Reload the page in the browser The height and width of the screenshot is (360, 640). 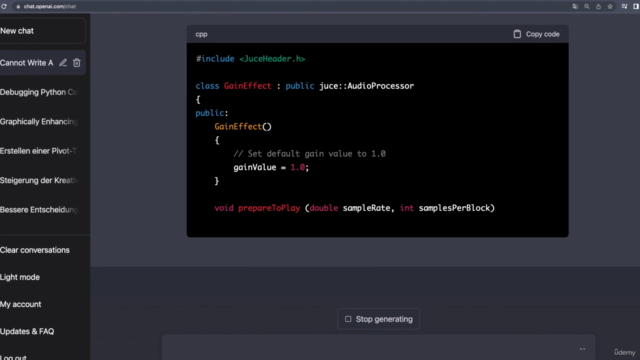pos(4,7)
